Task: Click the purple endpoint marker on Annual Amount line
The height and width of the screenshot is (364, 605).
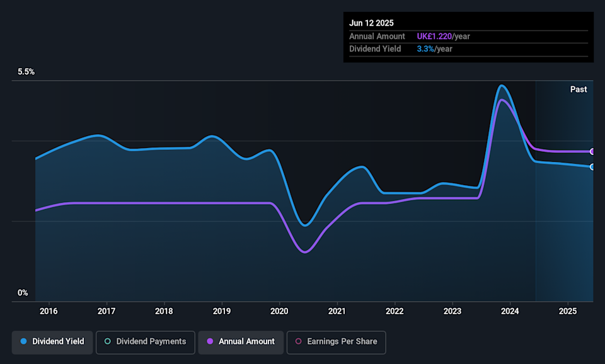Action: (x=592, y=152)
